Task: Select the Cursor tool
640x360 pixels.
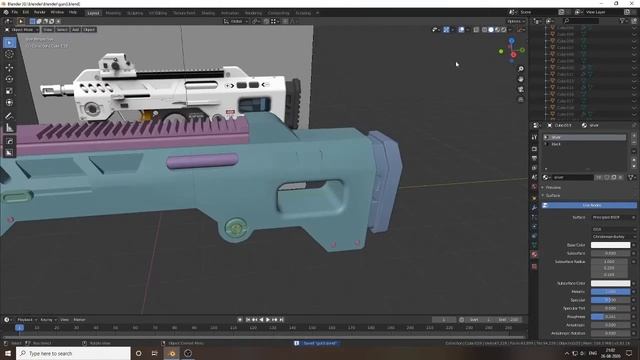Action: pos(9,55)
